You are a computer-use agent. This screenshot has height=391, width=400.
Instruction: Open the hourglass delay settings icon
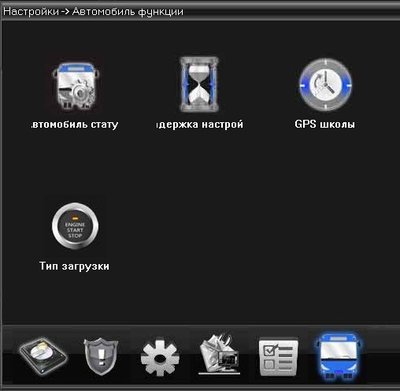pos(199,84)
